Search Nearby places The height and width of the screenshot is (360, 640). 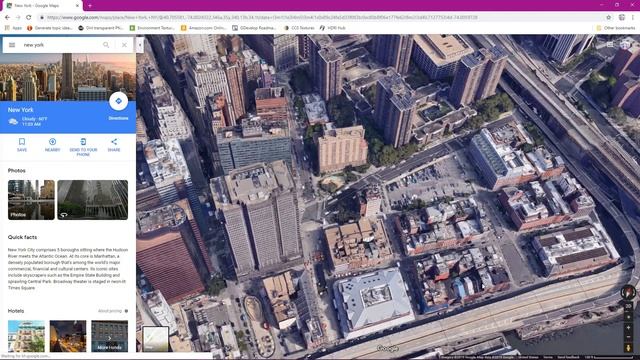pyautogui.click(x=52, y=145)
